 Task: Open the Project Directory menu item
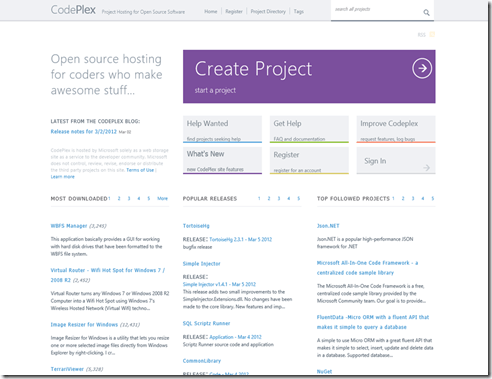pos(268,11)
